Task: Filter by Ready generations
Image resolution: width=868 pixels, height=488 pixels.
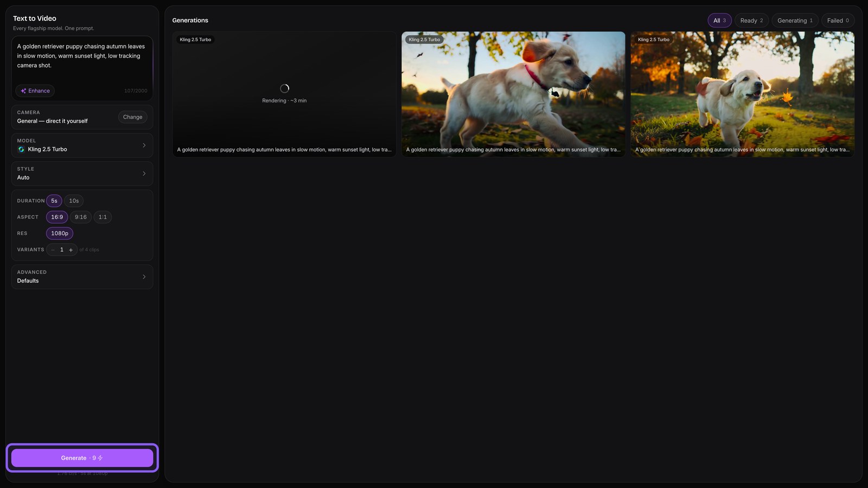Action: tap(751, 21)
